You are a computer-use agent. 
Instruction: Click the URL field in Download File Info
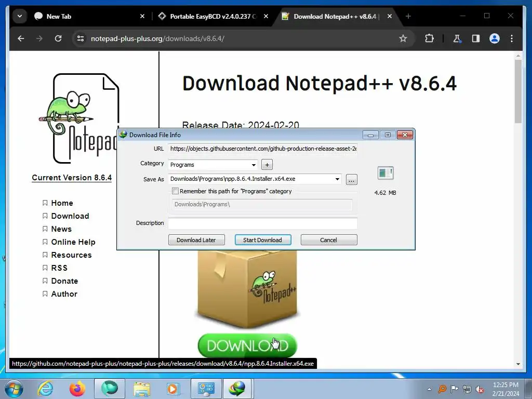(263, 149)
